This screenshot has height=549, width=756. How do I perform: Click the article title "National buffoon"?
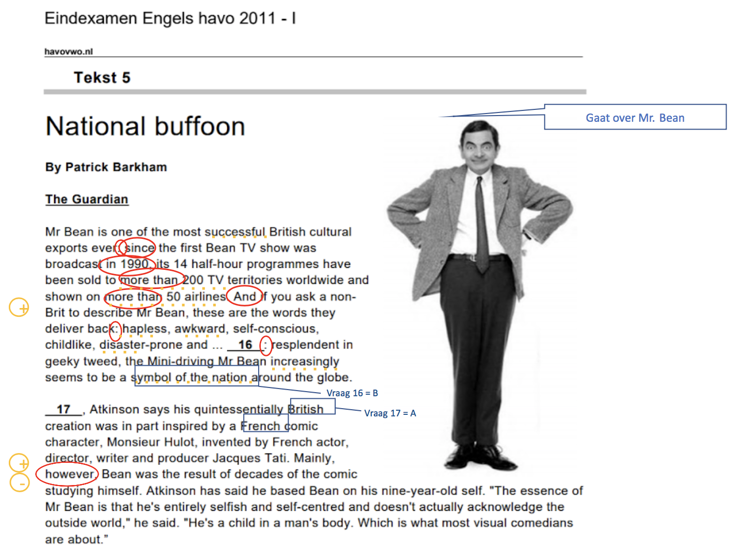(146, 126)
